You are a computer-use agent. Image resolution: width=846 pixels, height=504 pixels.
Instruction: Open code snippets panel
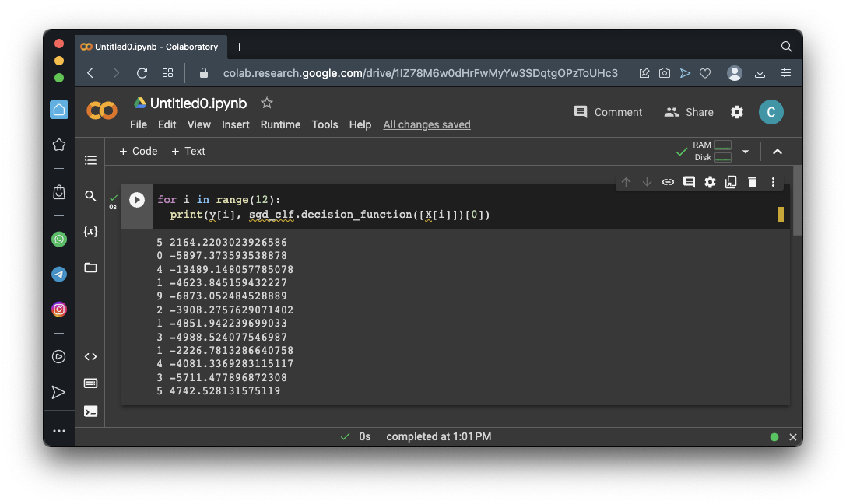click(x=91, y=356)
